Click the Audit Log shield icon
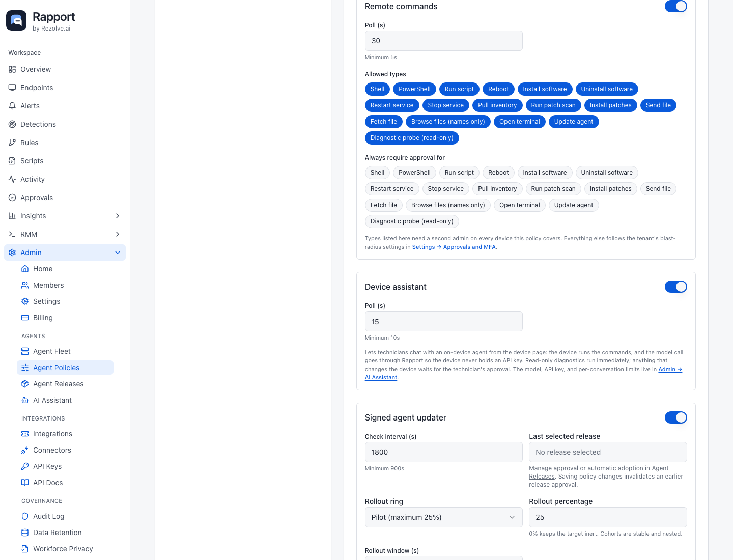 (25, 516)
